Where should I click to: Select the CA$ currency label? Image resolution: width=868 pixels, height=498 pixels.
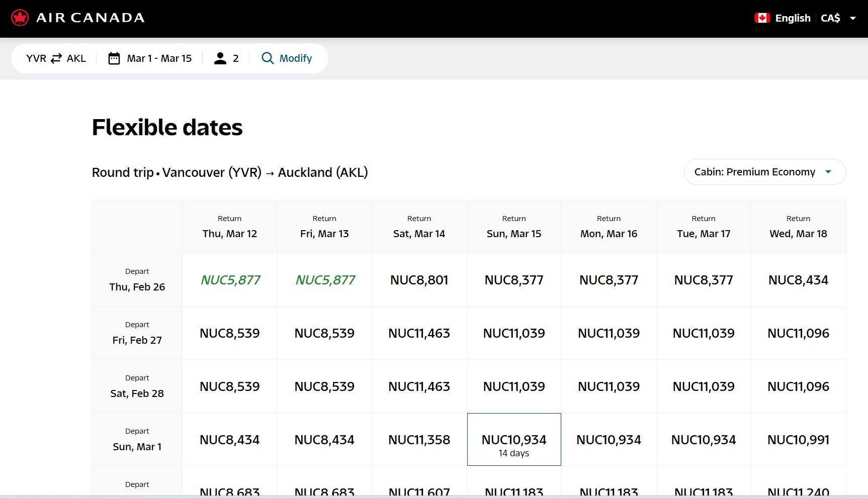coord(830,18)
